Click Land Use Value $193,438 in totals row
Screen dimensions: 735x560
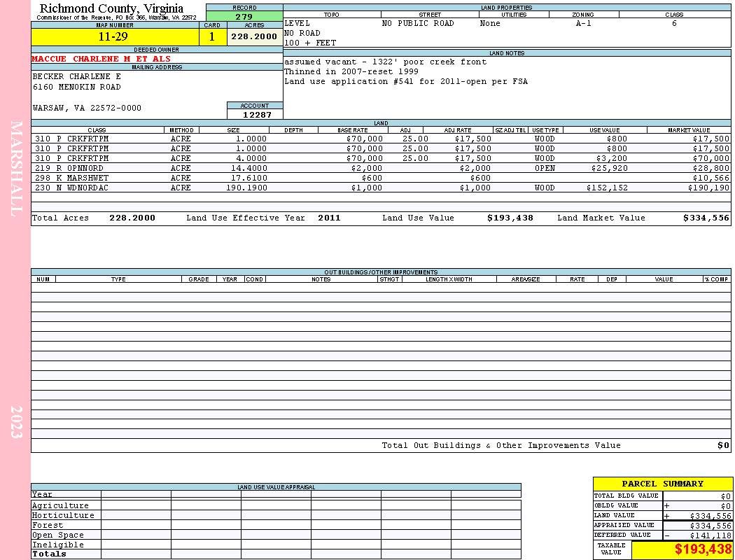tap(510, 218)
